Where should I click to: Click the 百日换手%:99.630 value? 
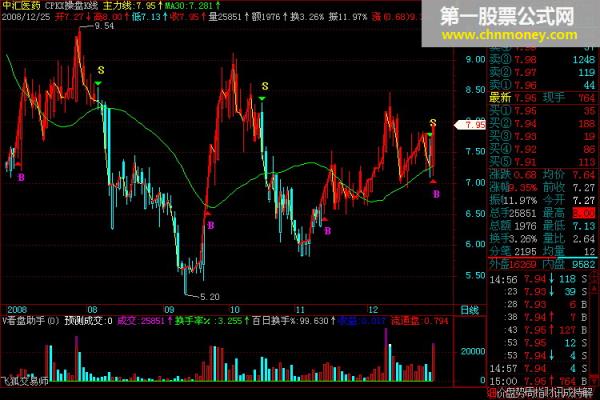(x=294, y=321)
